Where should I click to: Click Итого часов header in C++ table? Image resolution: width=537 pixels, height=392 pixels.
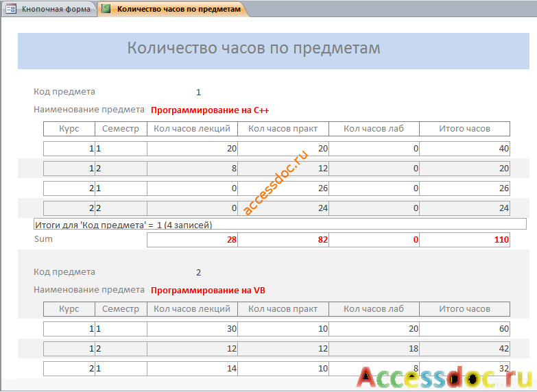(x=465, y=129)
